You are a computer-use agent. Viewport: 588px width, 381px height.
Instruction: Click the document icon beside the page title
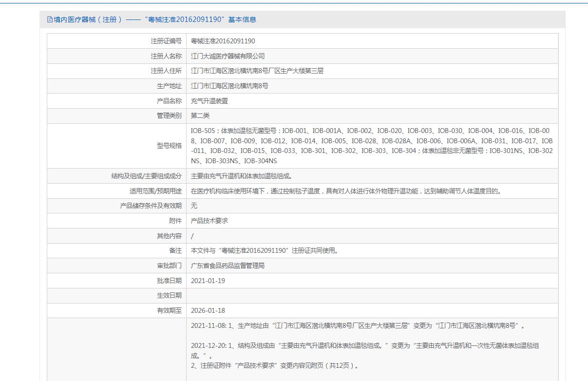[x=50, y=19]
